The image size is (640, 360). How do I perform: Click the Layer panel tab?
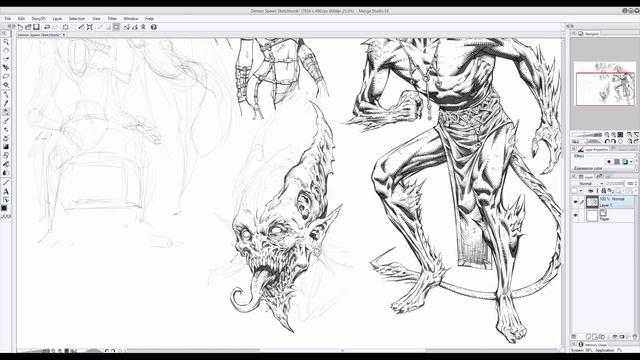point(586,177)
